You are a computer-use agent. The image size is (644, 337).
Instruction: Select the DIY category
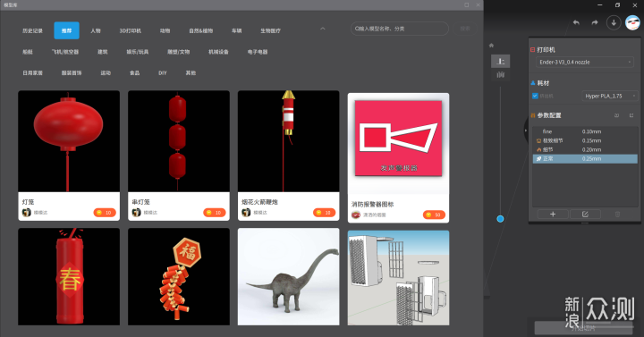[163, 72]
